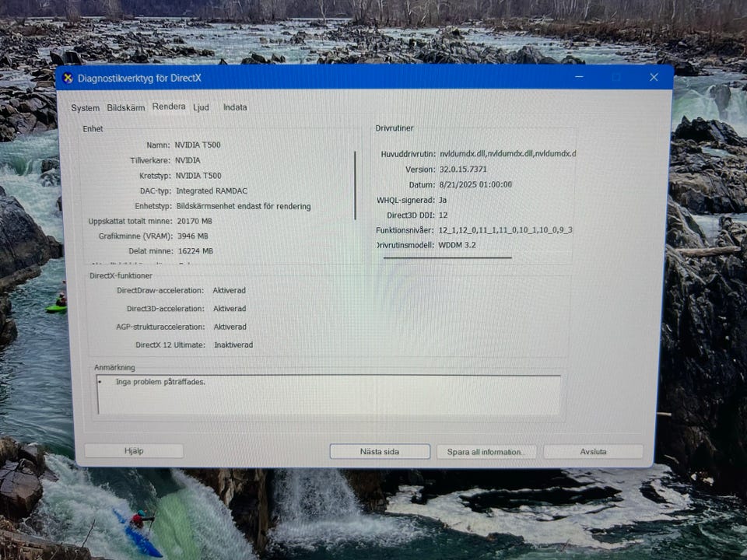This screenshot has width=747, height=560.
Task: Click the driver version "32.0.15.7371"
Action: [463, 170]
